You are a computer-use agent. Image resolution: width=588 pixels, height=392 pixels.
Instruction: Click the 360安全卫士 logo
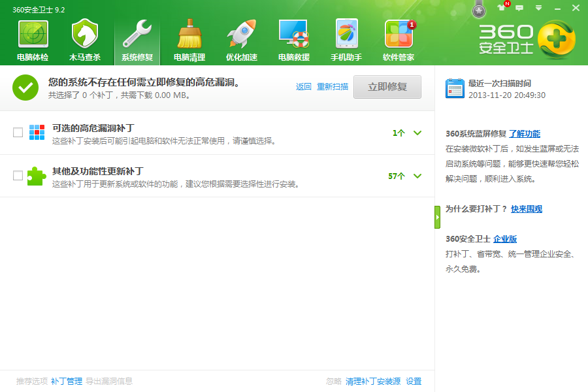coord(527,39)
